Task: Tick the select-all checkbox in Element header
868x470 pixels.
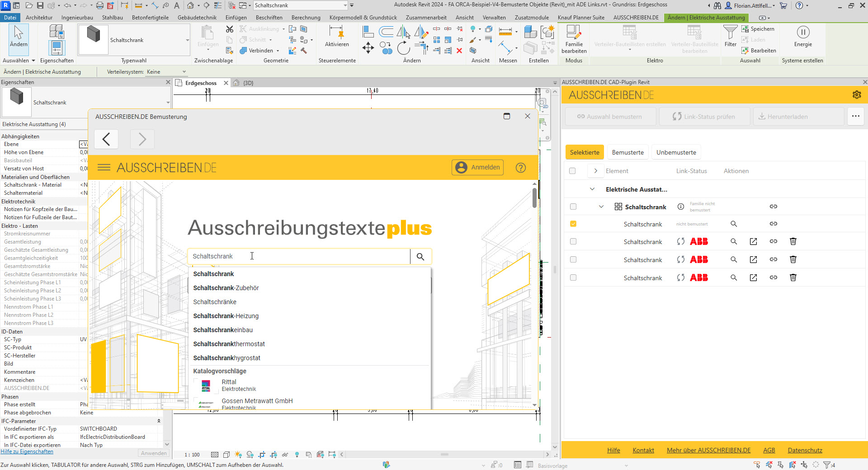Action: (x=572, y=171)
